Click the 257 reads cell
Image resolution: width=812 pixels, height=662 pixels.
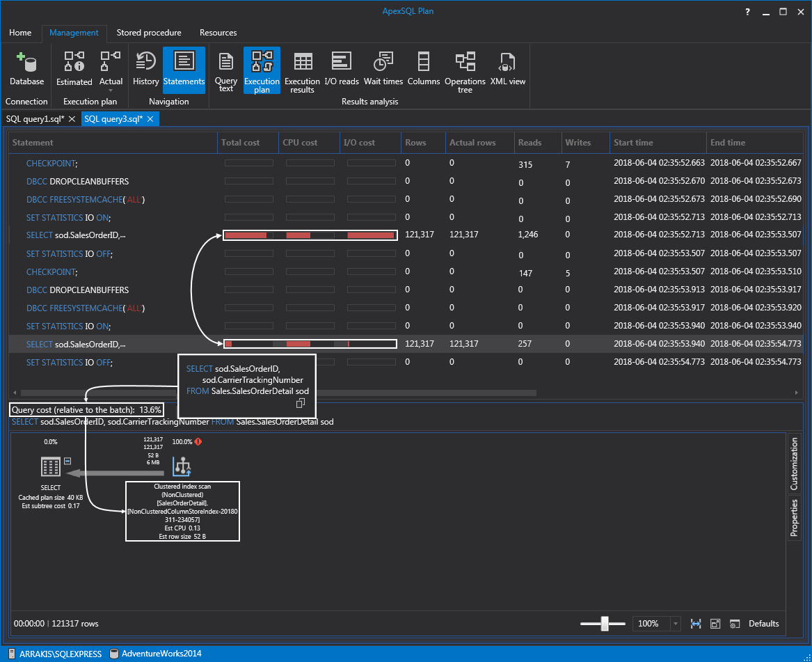click(525, 344)
